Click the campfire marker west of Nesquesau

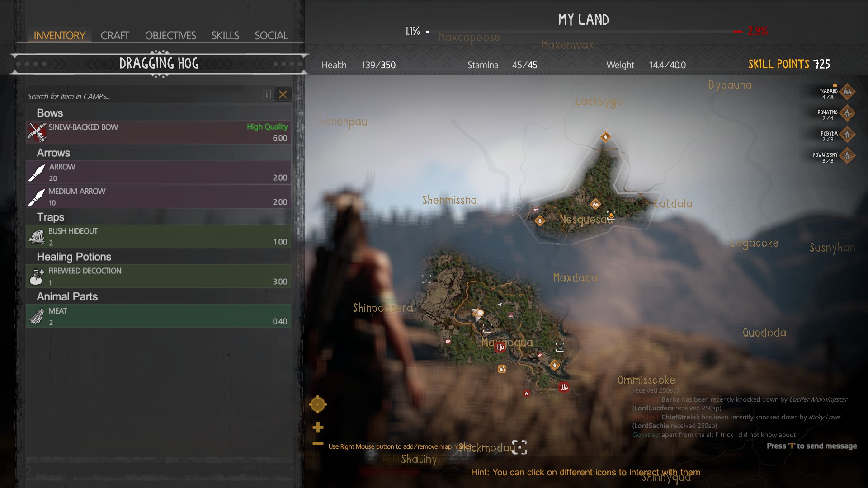[540, 221]
